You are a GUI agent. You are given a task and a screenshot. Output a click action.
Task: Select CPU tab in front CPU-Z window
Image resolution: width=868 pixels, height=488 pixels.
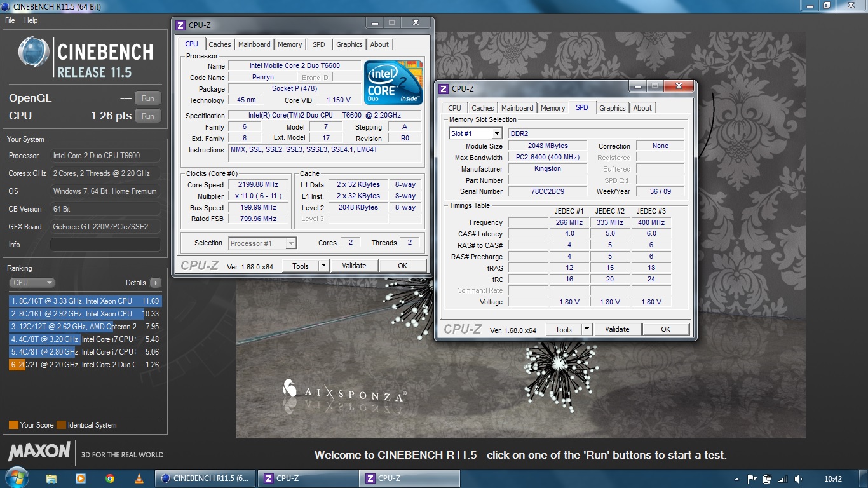pyautogui.click(x=454, y=108)
